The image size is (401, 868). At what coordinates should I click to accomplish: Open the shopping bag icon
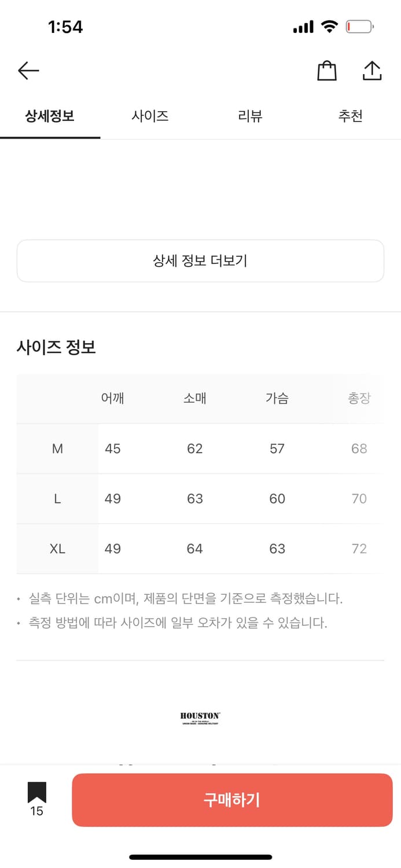click(x=327, y=71)
